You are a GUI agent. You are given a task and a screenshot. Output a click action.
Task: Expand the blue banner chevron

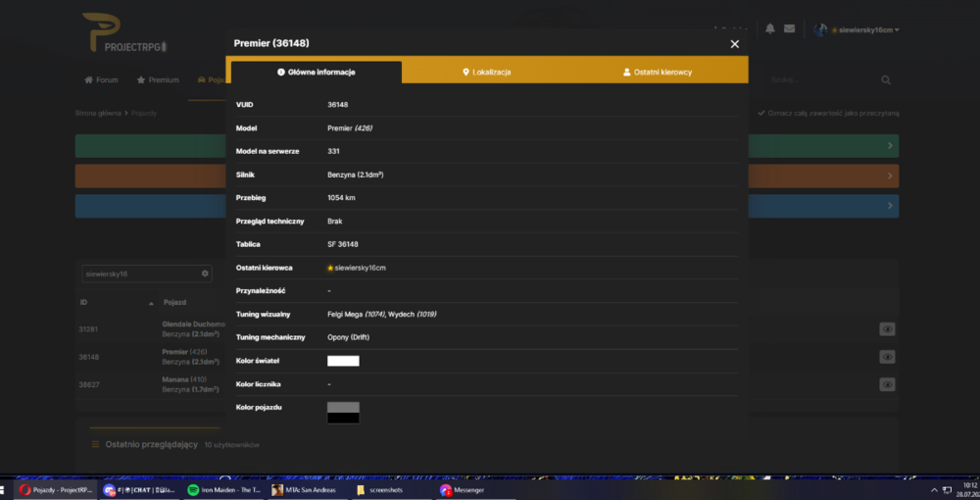pyautogui.click(x=890, y=206)
